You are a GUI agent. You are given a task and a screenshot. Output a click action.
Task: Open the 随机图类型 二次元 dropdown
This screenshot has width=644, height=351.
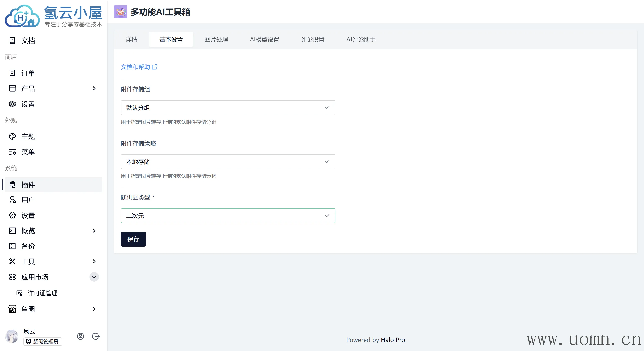coord(228,216)
